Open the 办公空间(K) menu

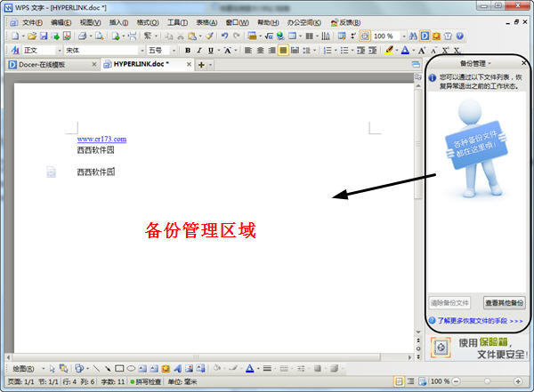point(304,22)
